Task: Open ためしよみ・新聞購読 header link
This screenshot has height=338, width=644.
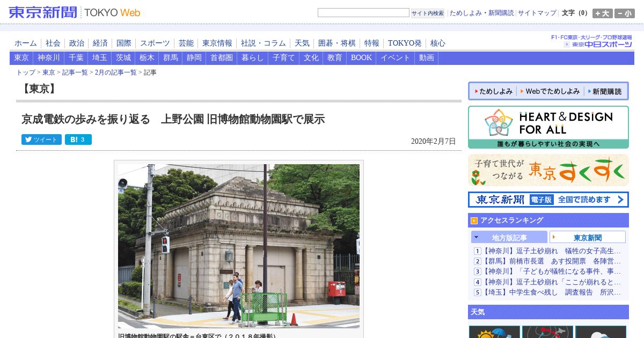Action: tap(481, 13)
